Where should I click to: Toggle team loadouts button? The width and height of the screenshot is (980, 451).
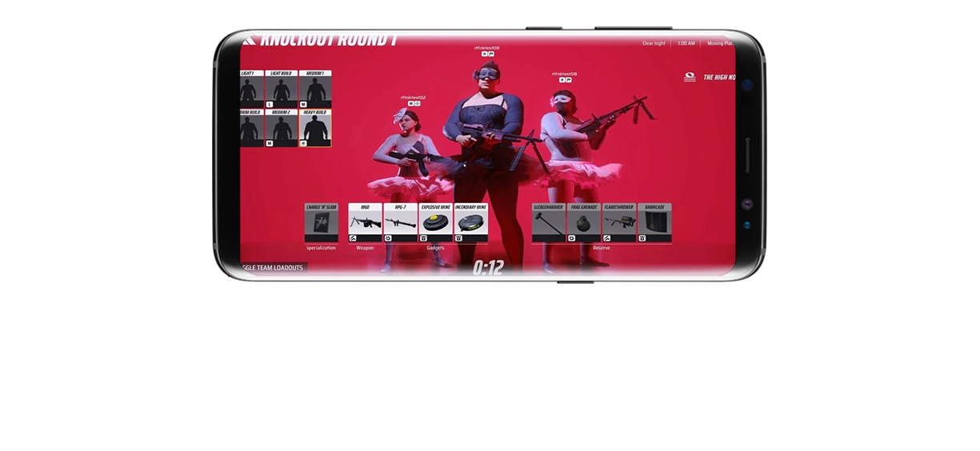pyautogui.click(x=273, y=268)
